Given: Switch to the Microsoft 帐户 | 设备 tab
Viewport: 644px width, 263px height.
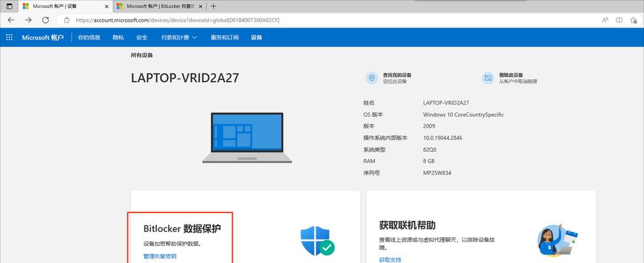Looking at the screenshot, I should 66,6.
